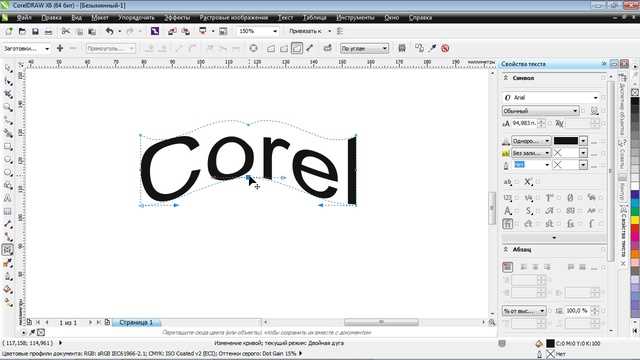Click the Cut scissors icon
This screenshot has width=640, height=360.
[66, 31]
